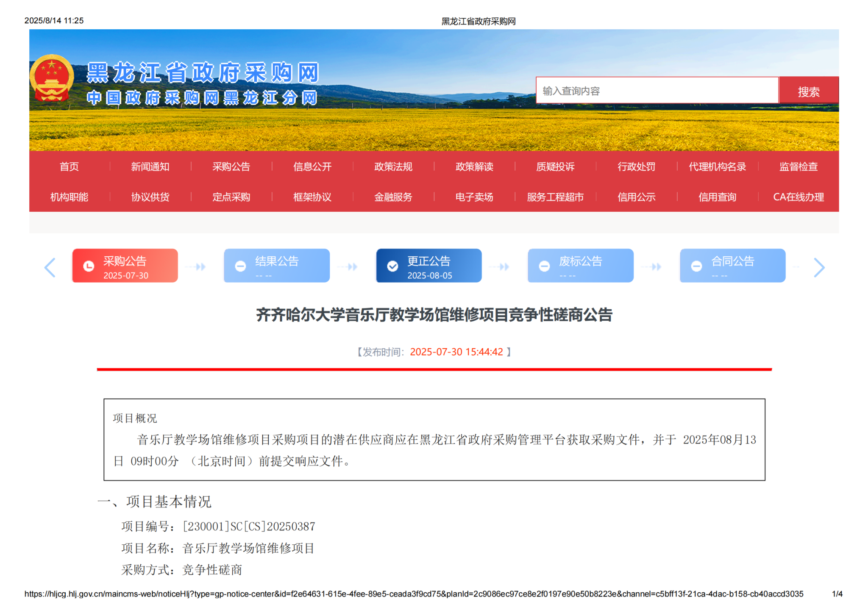Click 信用查询 navigation link
Viewport: 868px width, 613px height.
tap(717, 197)
